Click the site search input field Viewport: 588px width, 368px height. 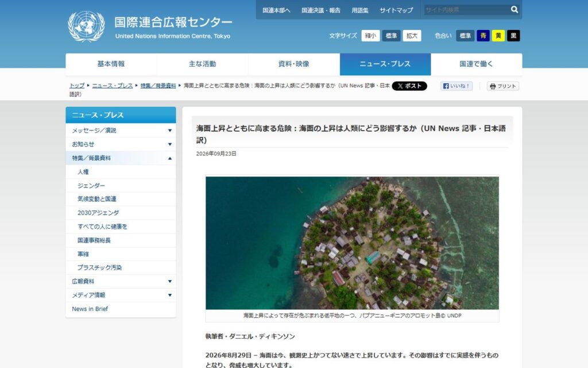[x=466, y=10]
